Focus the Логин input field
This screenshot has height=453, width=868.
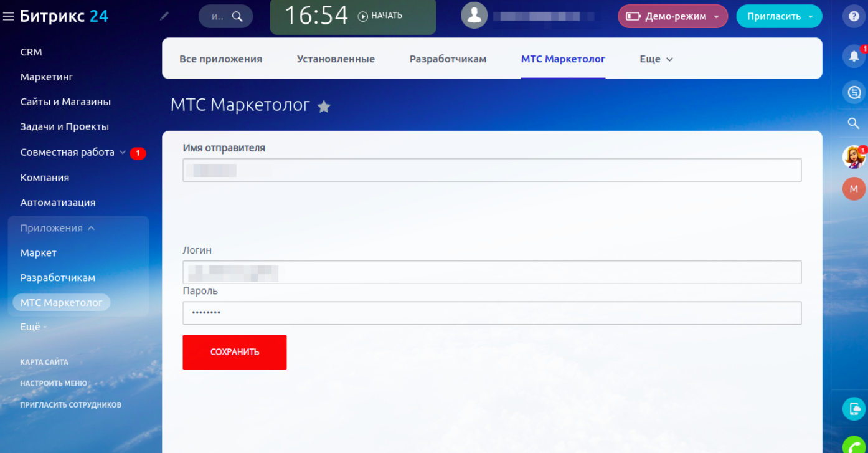pos(492,272)
